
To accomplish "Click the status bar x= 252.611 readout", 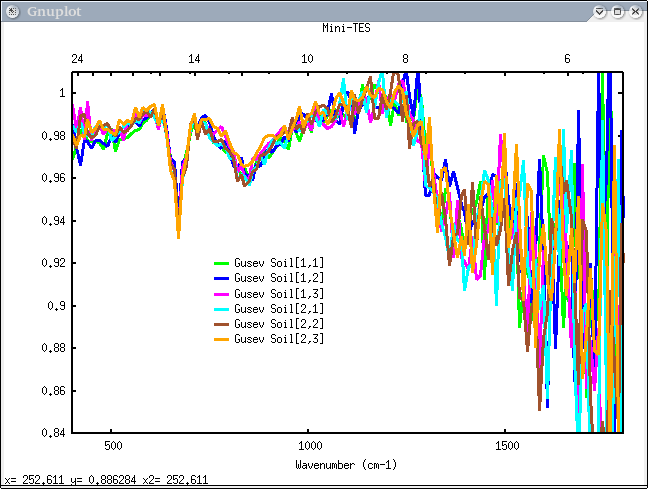I will click(x=34, y=480).
